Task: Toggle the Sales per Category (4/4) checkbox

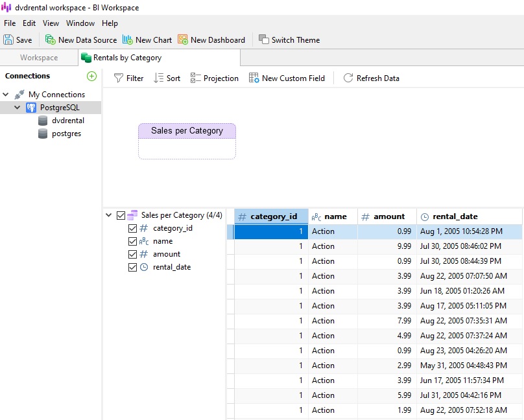Action: click(121, 215)
